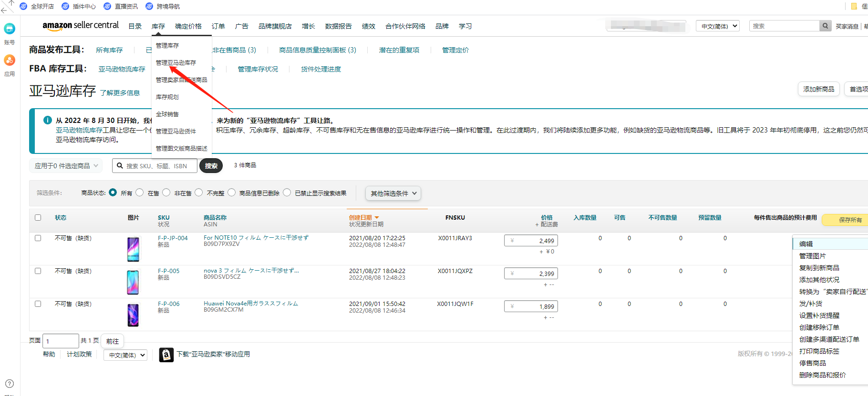Open the 广告 navigation menu
The height and width of the screenshot is (396, 868).
click(x=242, y=26)
